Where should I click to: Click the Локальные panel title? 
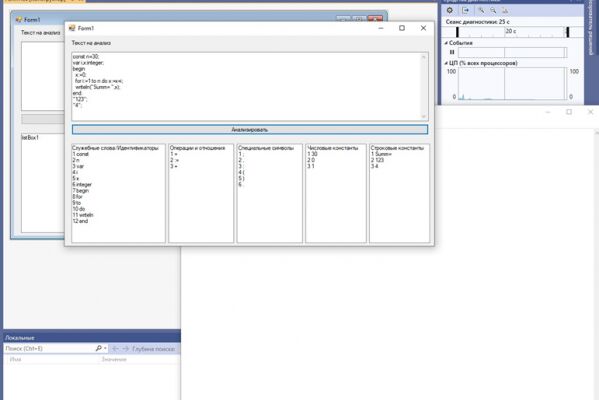pyautogui.click(x=20, y=338)
